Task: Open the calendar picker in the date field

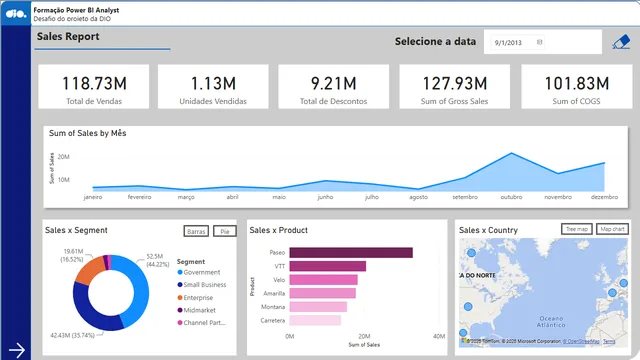Action: click(539, 42)
